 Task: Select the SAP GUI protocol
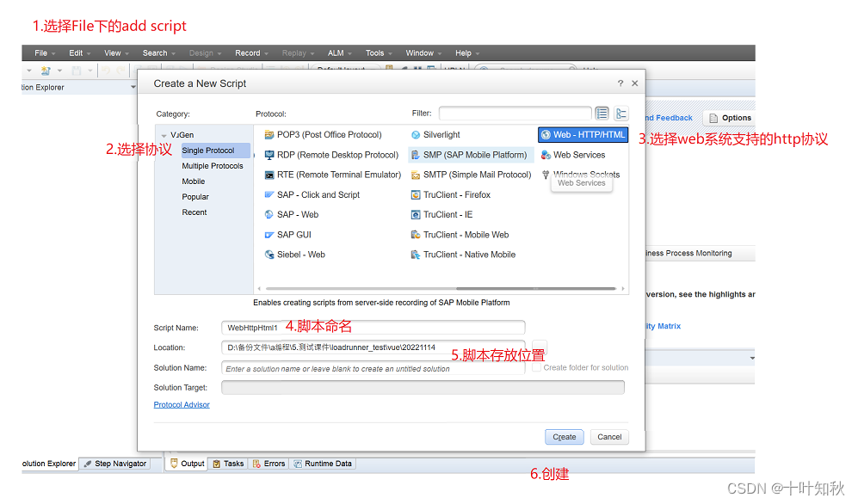pos(287,235)
